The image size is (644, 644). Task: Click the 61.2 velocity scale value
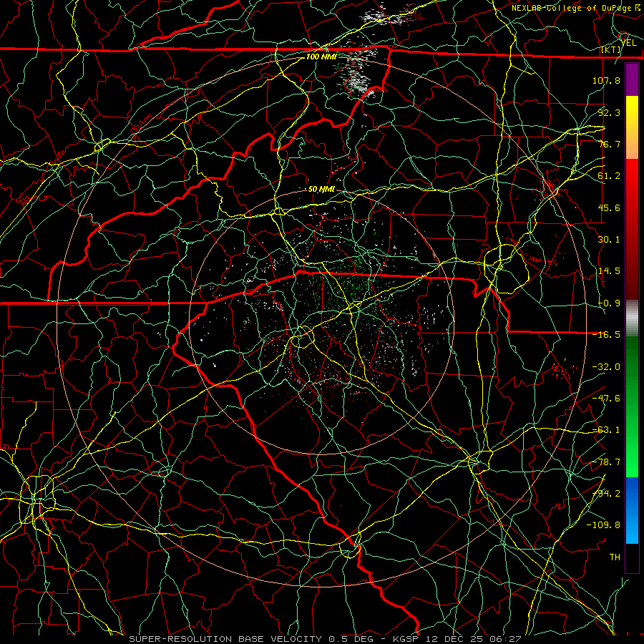[x=609, y=176]
